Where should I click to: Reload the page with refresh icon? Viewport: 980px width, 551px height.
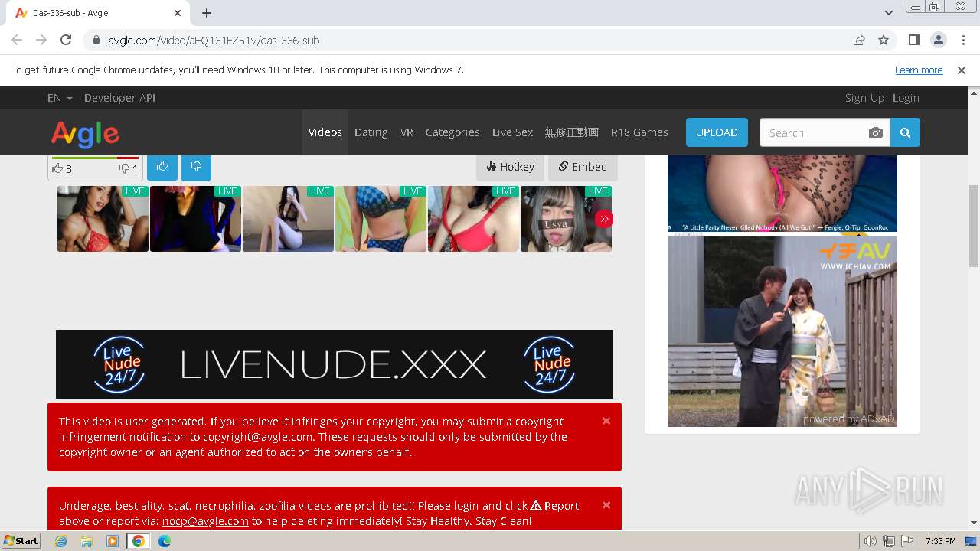point(66,40)
